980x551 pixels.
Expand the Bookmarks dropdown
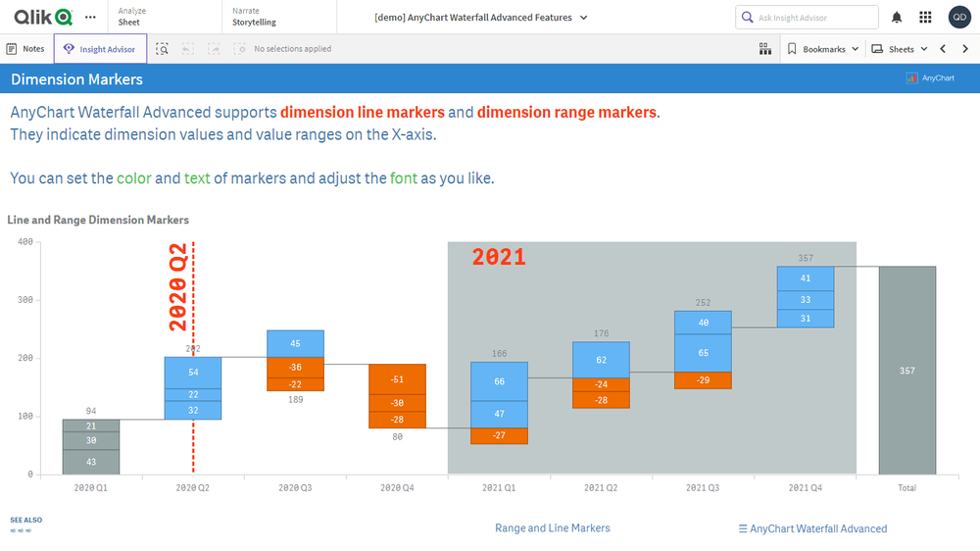[823, 49]
